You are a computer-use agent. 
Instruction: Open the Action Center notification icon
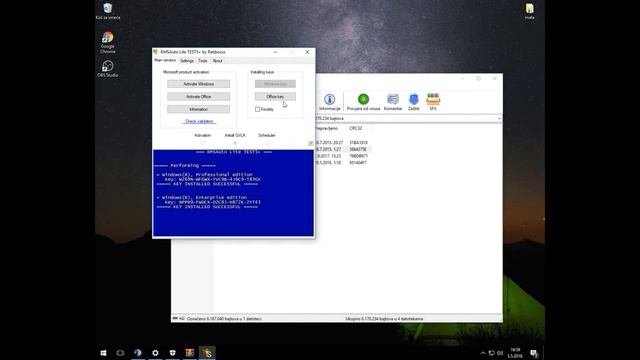pos(533,353)
